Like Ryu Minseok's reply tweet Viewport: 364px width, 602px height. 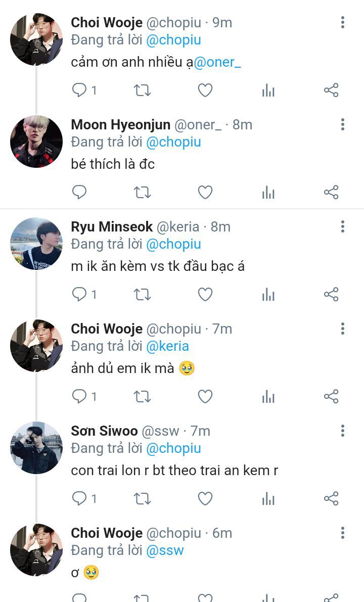pyautogui.click(x=205, y=295)
